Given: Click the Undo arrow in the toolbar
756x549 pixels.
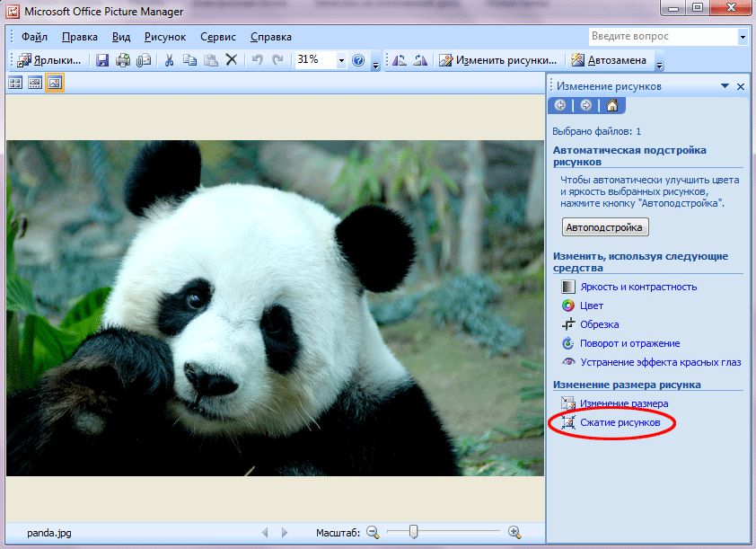Looking at the screenshot, I should point(257,60).
